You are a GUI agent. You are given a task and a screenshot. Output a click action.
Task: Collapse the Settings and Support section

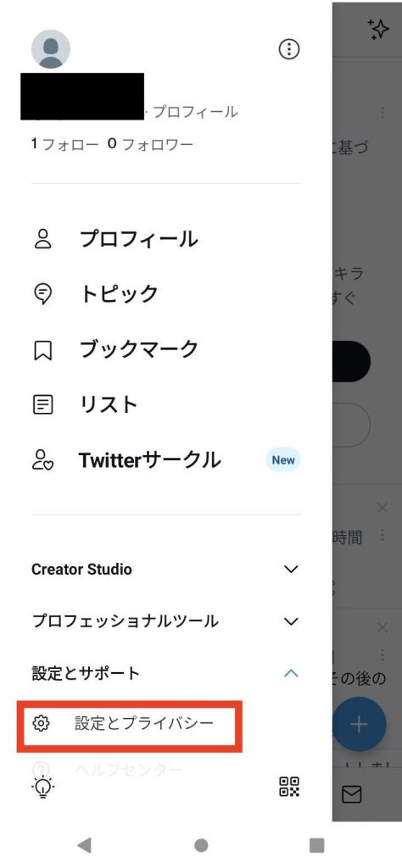click(166, 673)
